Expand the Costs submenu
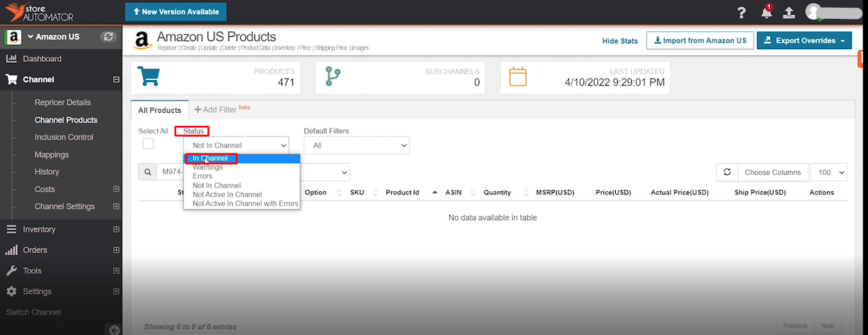The width and height of the screenshot is (868, 335). [x=116, y=189]
